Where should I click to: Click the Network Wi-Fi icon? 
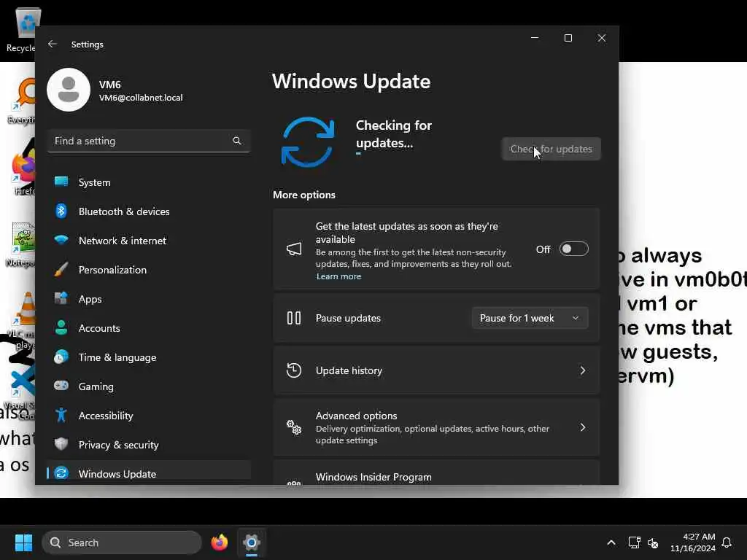pos(61,239)
